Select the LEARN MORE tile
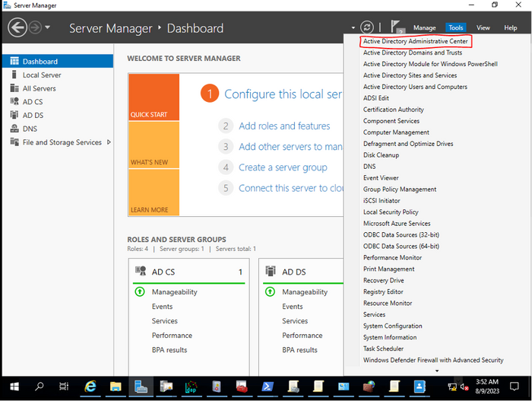The height and width of the screenshot is (401, 532). [154, 192]
